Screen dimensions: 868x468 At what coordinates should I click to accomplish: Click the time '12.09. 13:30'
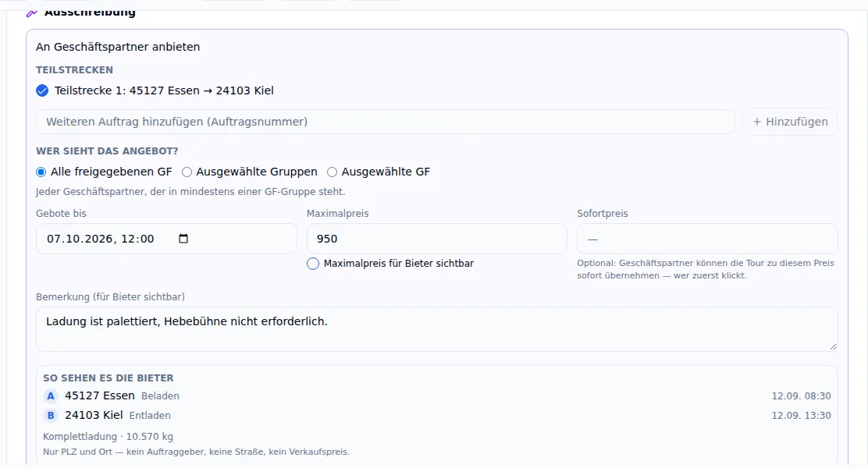(801, 416)
